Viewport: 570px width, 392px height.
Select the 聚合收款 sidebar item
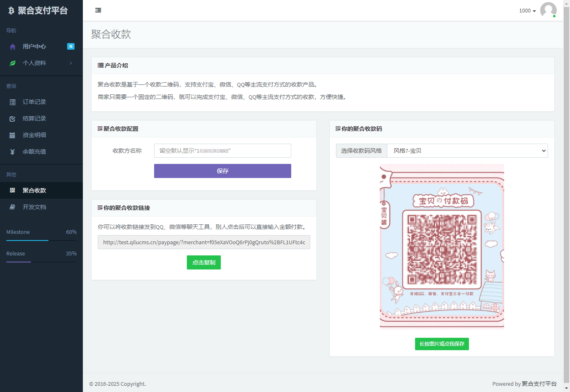pos(41,190)
